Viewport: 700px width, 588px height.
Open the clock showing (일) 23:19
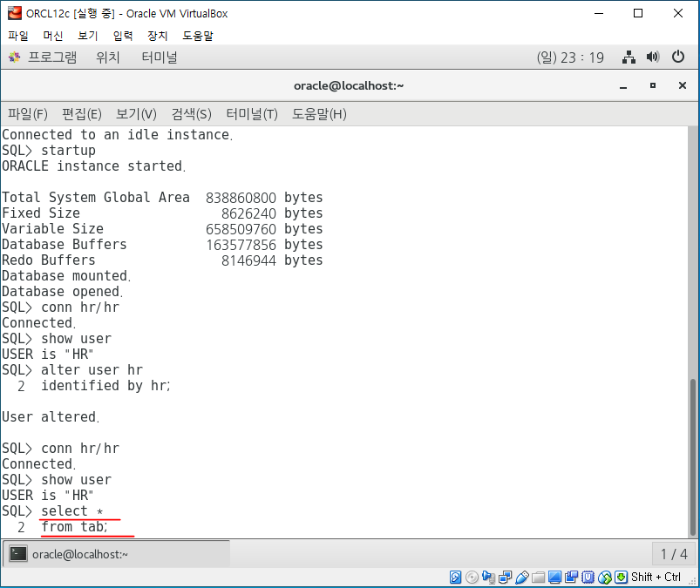pos(570,57)
